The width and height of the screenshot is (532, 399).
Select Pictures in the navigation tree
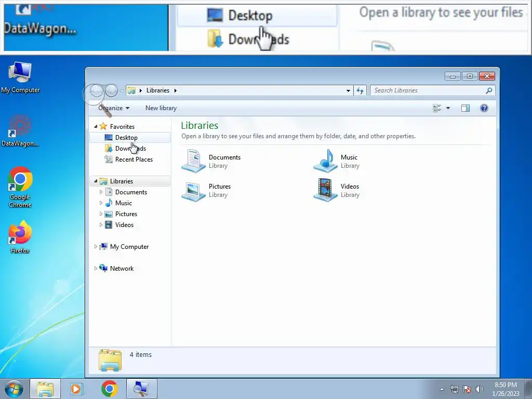point(130,214)
